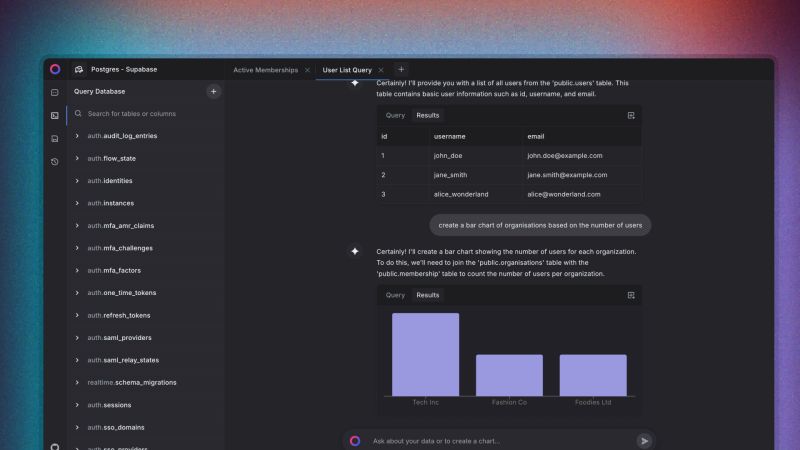Click the Tech Inc bar
The image size is (800, 450).
point(425,354)
